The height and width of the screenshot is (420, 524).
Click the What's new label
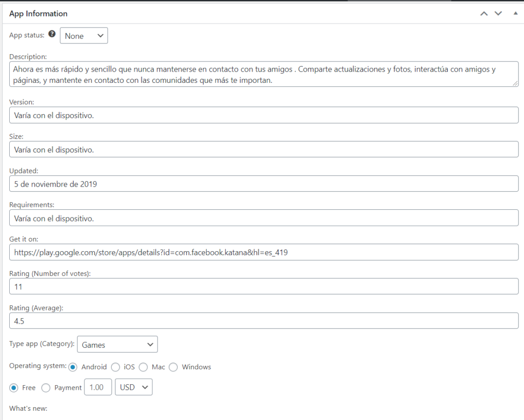[x=29, y=408]
